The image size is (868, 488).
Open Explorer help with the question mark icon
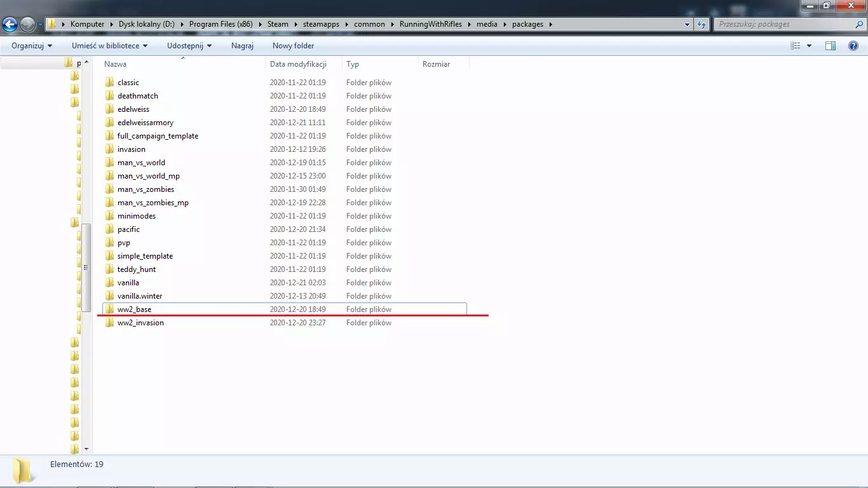point(853,46)
